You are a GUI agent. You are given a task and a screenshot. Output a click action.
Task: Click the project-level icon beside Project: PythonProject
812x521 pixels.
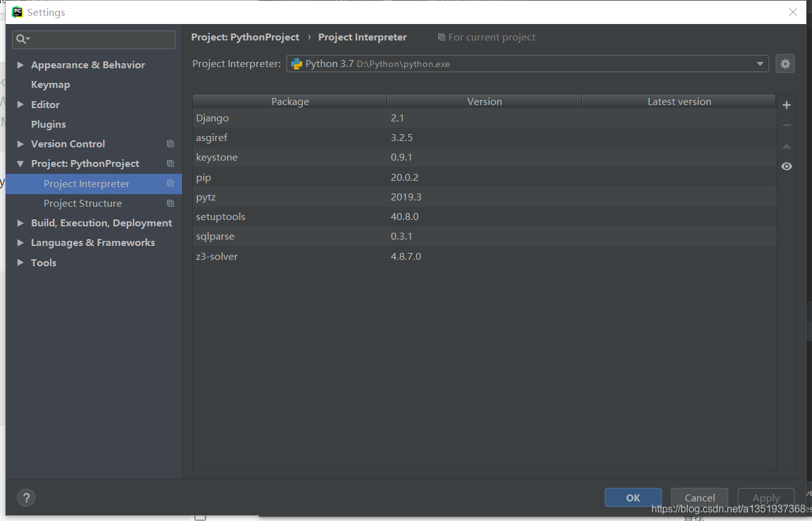point(170,163)
